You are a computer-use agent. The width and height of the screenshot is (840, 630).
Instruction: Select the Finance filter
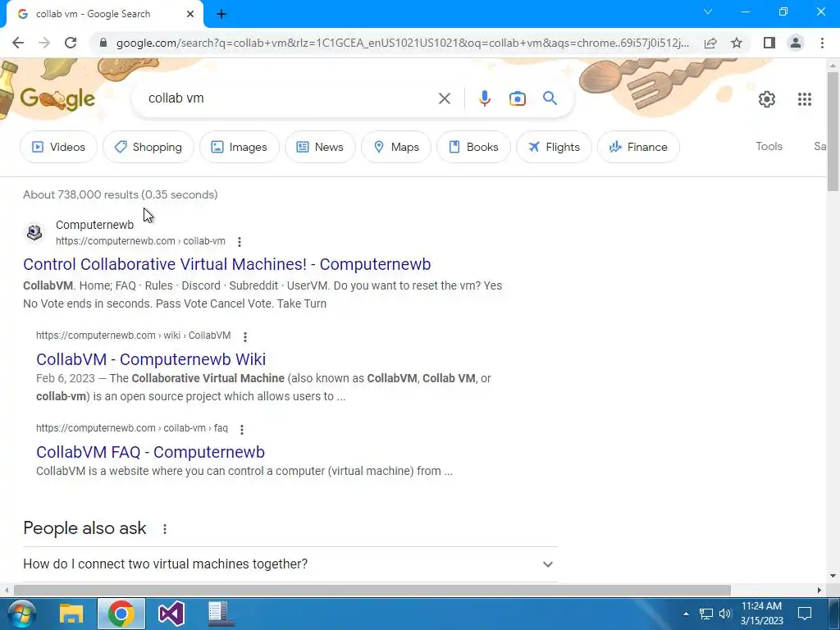[x=638, y=147]
